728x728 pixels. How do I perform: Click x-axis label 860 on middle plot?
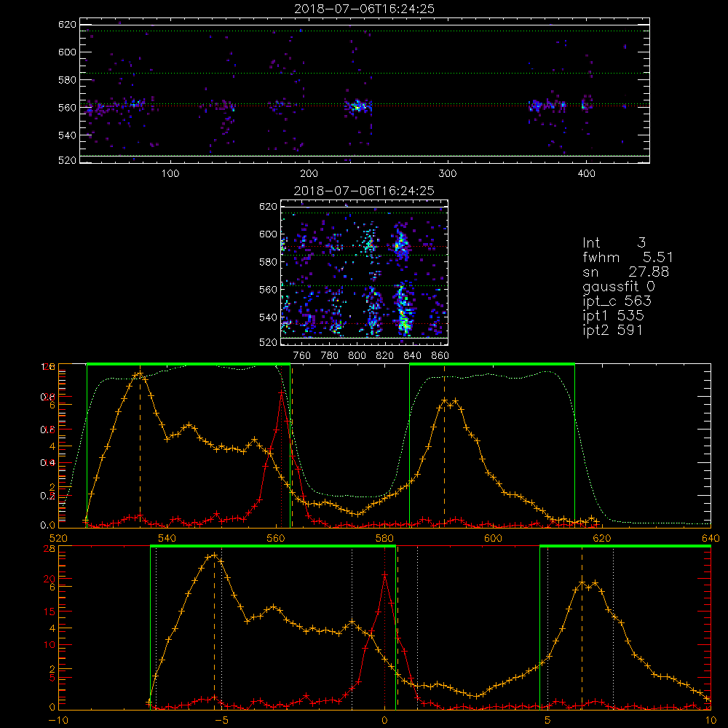440,356
